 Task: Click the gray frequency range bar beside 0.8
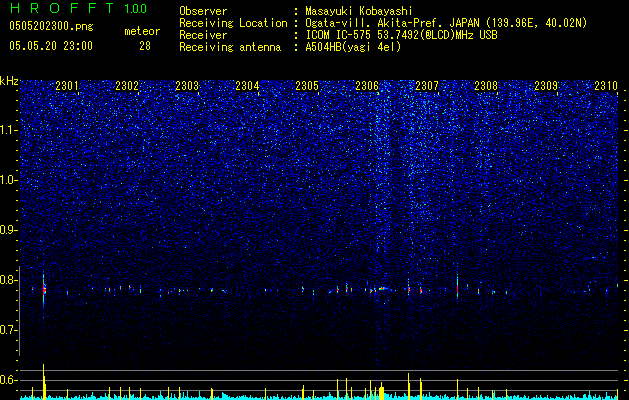tap(19, 311)
